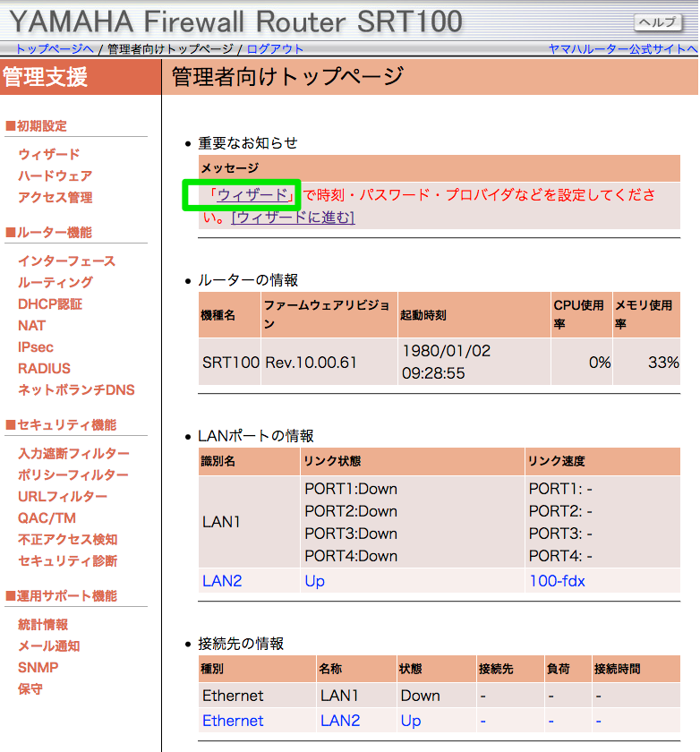Click Up status in connection info table
The height and width of the screenshot is (752, 700).
411,721
